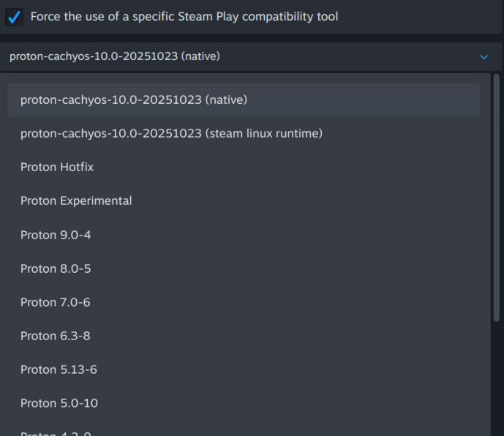
Task: Select Proton Hotfix from the list
Action: tap(57, 167)
